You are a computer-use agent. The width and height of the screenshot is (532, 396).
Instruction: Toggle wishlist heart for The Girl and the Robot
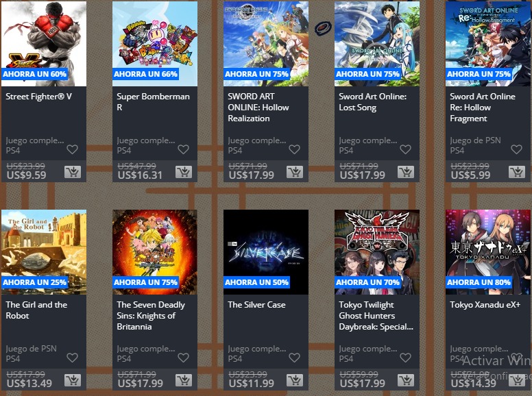72,358
